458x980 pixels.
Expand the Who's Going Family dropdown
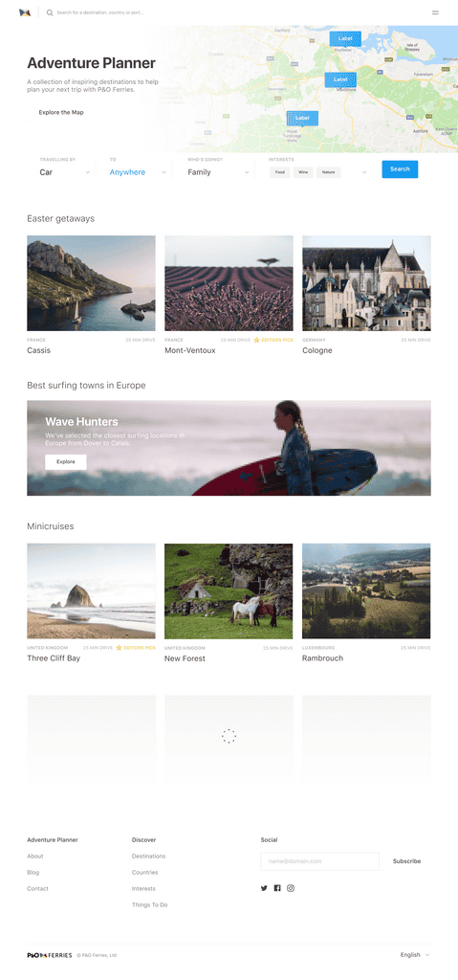pyautogui.click(x=218, y=172)
